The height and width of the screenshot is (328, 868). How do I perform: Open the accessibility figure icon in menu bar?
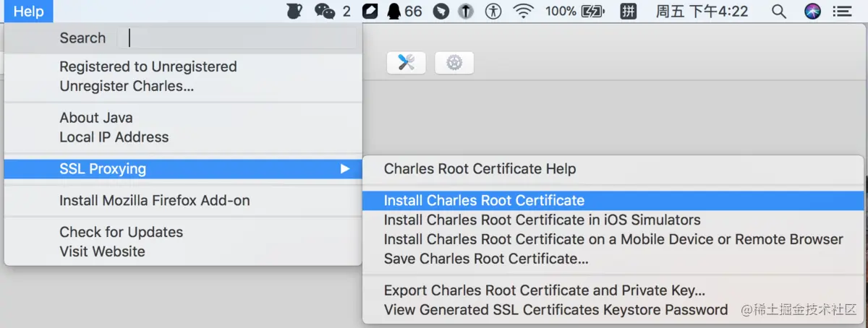coord(493,12)
